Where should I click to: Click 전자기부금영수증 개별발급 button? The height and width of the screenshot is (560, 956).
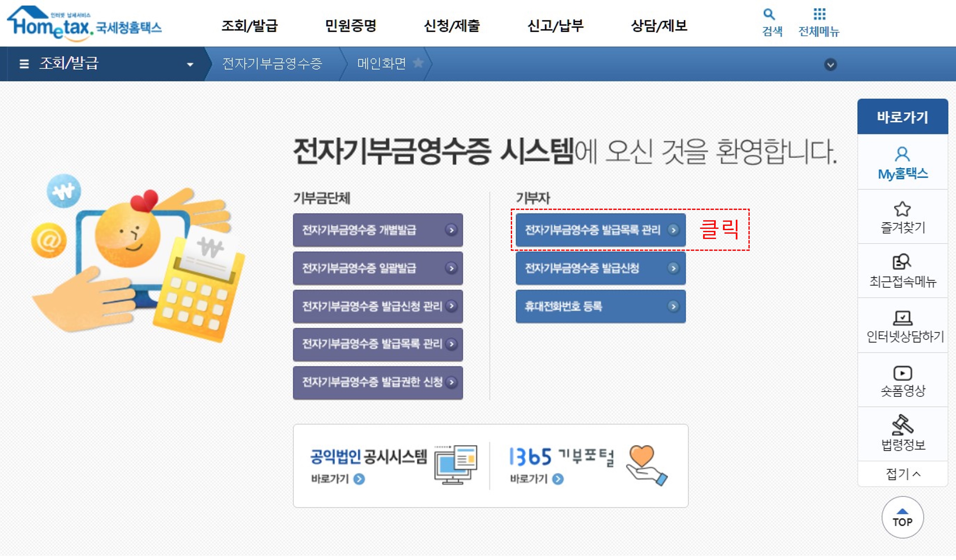pos(378,230)
